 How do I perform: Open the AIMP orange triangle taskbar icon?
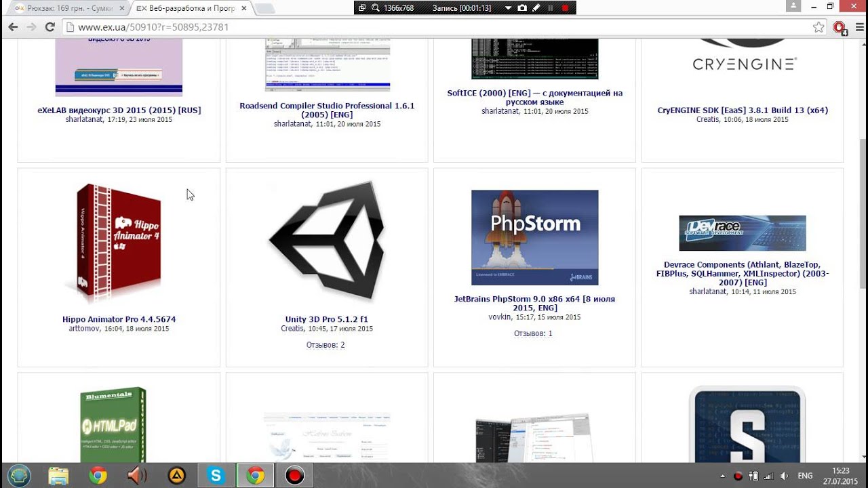176,475
